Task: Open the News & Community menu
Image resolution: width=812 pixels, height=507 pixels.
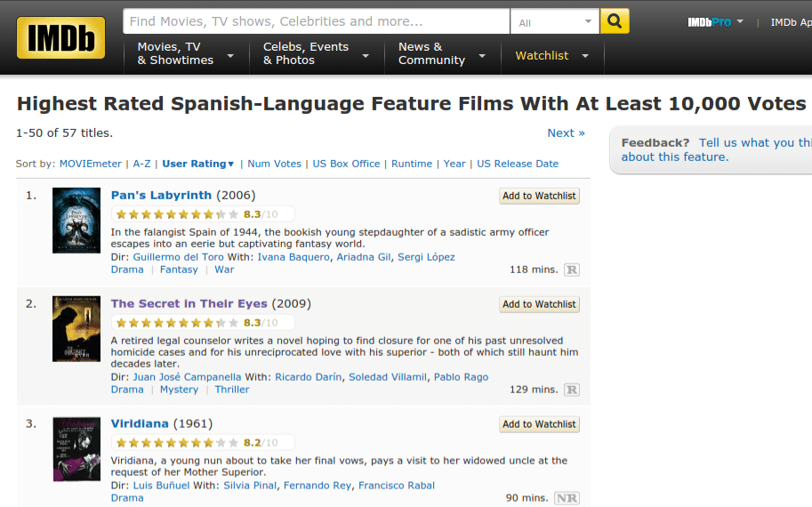Action: click(x=443, y=54)
